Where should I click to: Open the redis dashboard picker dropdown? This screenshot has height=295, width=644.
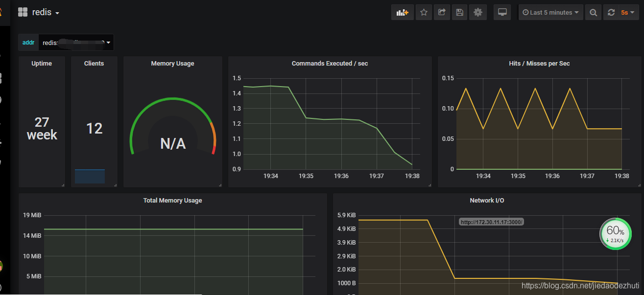(46, 12)
